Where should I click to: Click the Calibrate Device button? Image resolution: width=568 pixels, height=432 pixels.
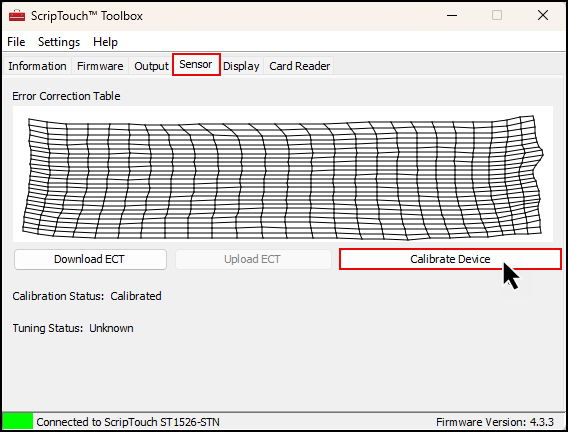(450, 259)
